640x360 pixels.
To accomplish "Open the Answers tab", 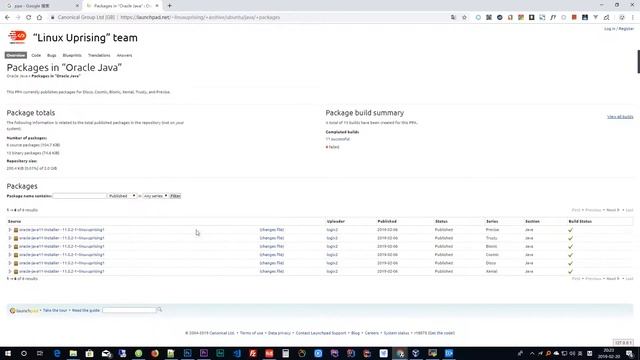I will click(124, 55).
